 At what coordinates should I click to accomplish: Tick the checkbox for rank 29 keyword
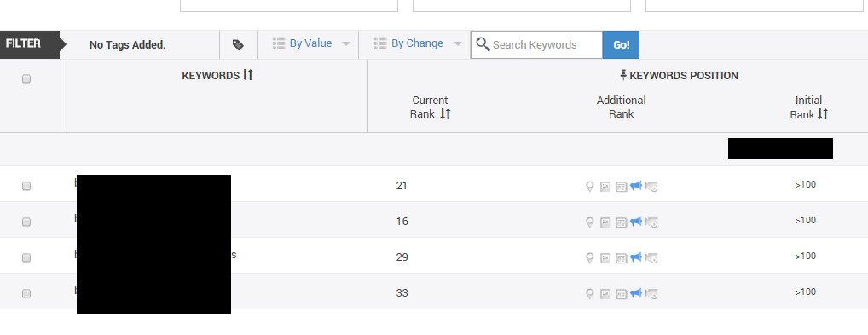(26, 257)
